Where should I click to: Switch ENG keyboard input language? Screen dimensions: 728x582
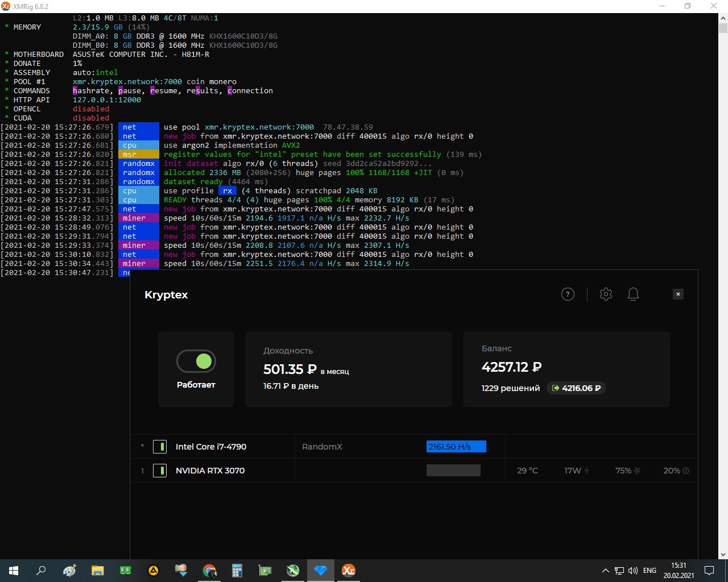coord(650,570)
